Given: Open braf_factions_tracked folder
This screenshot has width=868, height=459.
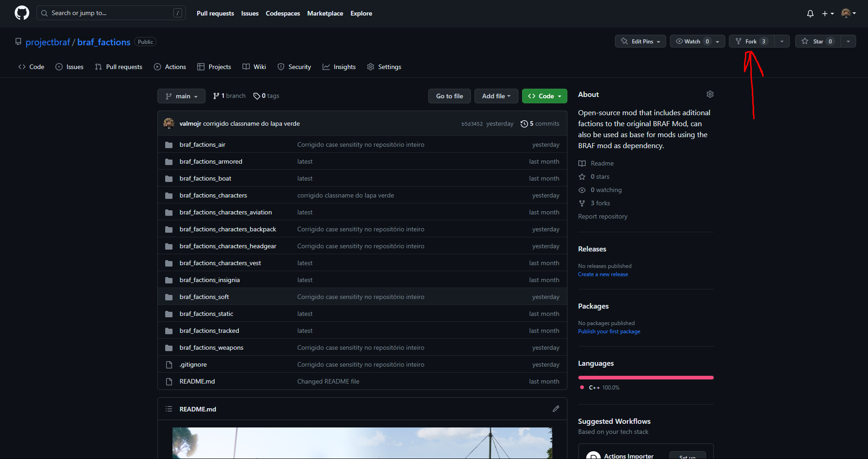Looking at the screenshot, I should 209,331.
